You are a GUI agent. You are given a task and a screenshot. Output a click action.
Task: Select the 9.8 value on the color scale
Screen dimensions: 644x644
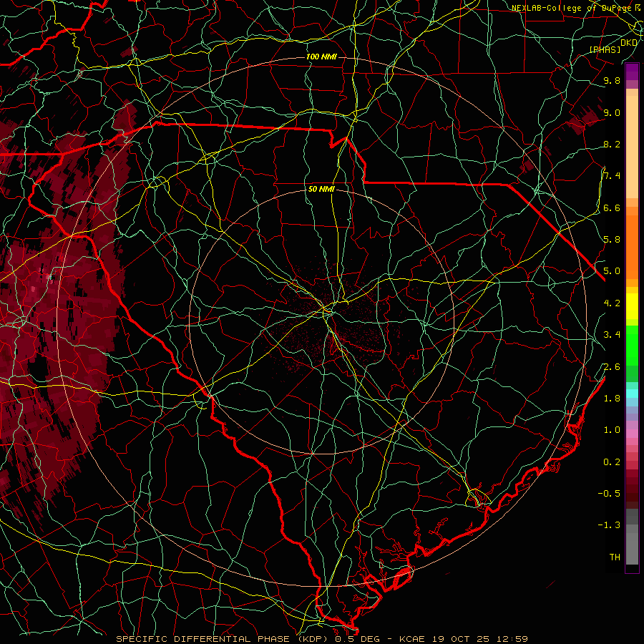pyautogui.click(x=612, y=80)
